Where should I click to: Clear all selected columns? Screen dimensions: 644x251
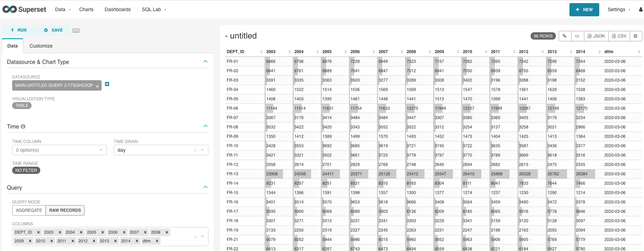pos(195,237)
